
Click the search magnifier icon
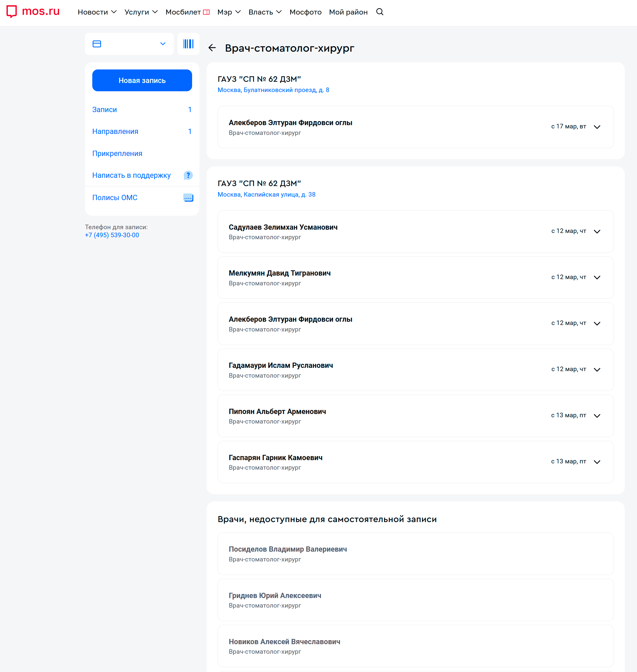click(380, 12)
